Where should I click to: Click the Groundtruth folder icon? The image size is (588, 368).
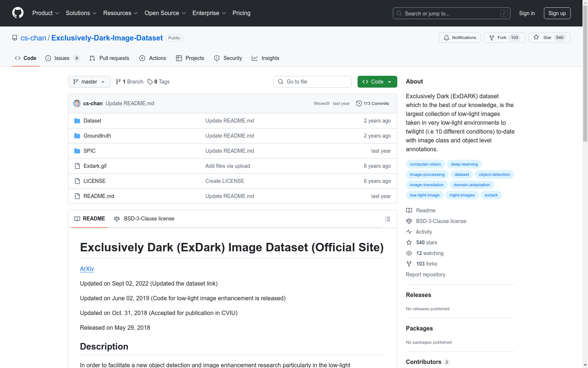pos(77,136)
